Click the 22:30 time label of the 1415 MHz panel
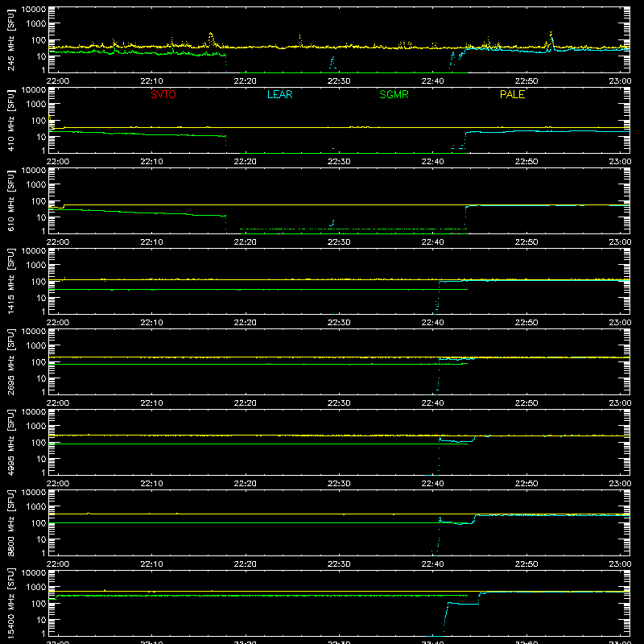 [339, 323]
